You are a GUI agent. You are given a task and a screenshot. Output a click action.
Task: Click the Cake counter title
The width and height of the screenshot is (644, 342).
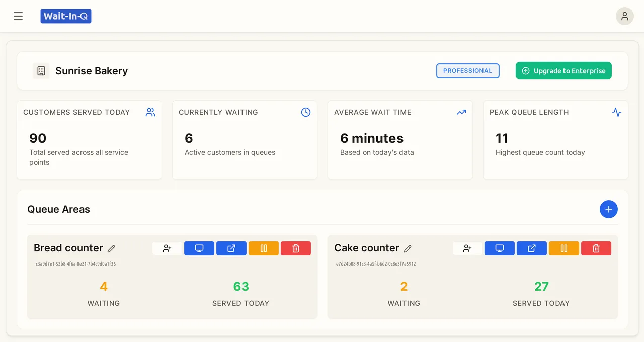pos(367,248)
